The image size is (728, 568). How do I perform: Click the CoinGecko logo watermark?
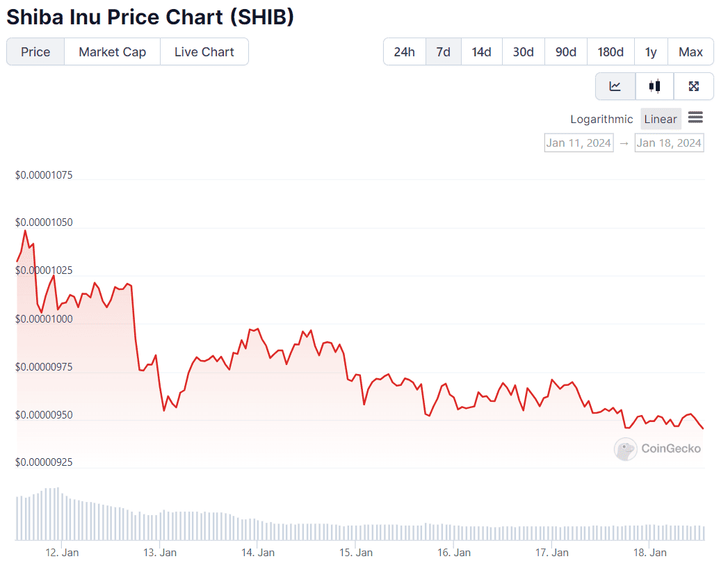(x=656, y=449)
